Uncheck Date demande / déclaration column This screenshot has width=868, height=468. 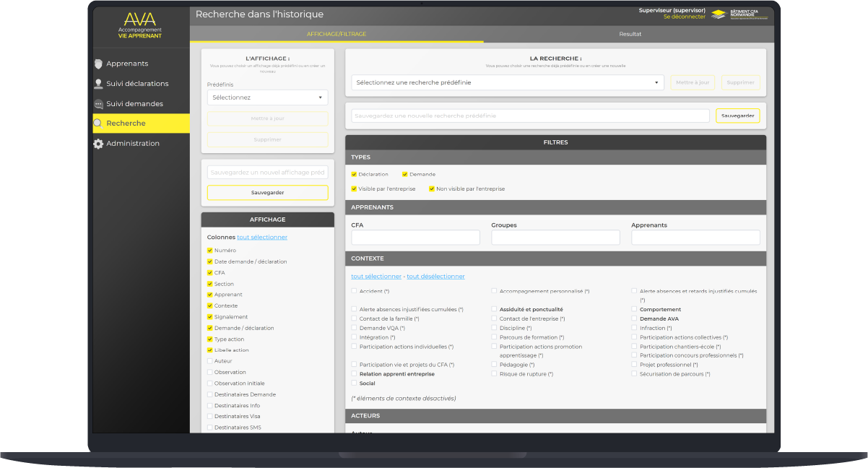click(209, 261)
